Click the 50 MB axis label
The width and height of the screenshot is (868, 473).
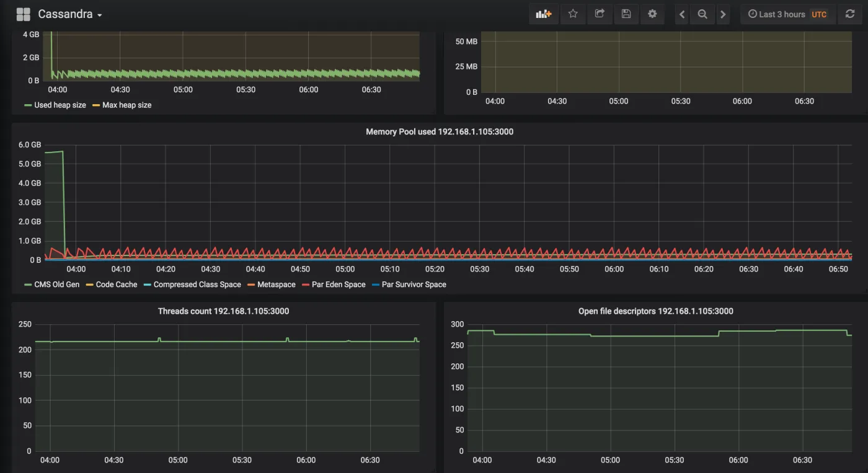[466, 42]
